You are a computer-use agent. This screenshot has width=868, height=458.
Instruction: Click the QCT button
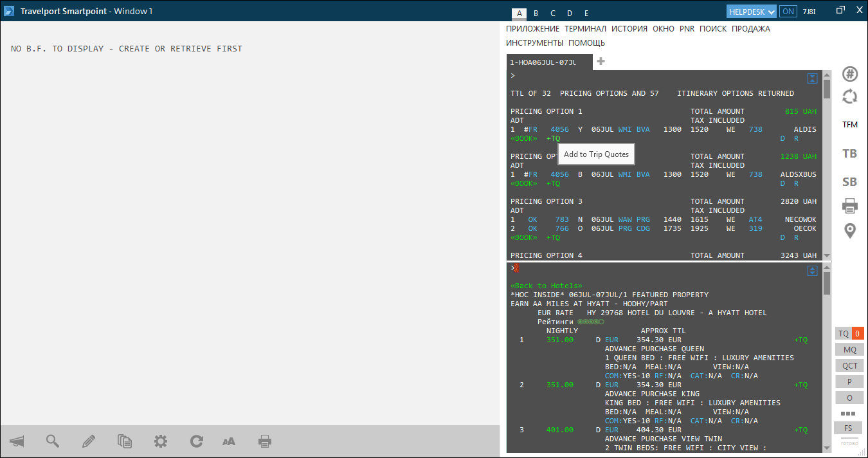pos(849,366)
